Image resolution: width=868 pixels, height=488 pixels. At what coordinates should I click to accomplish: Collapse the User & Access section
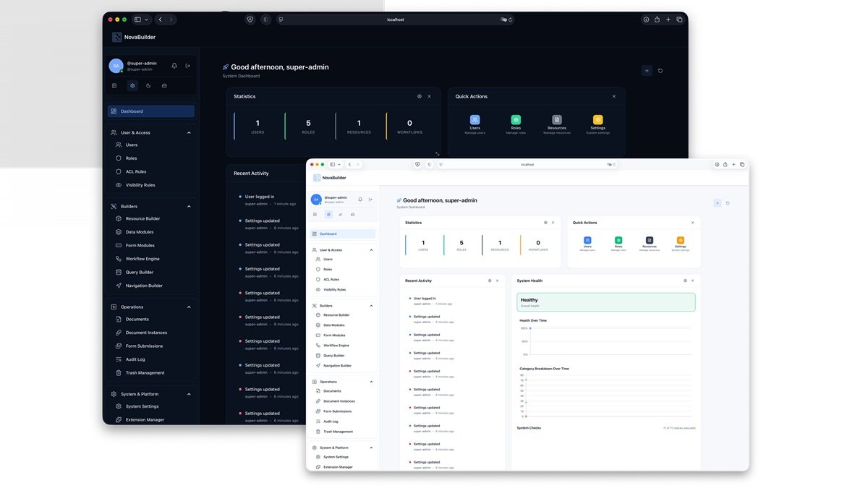pos(189,132)
